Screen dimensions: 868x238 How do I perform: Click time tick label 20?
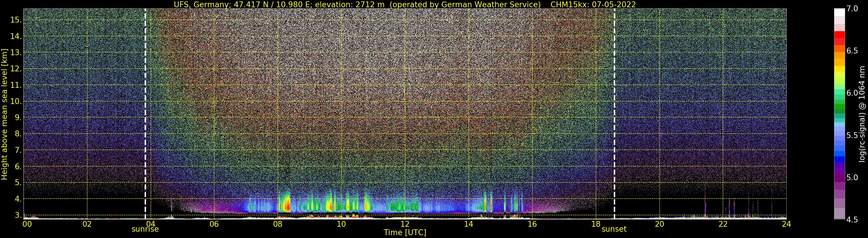(659, 224)
